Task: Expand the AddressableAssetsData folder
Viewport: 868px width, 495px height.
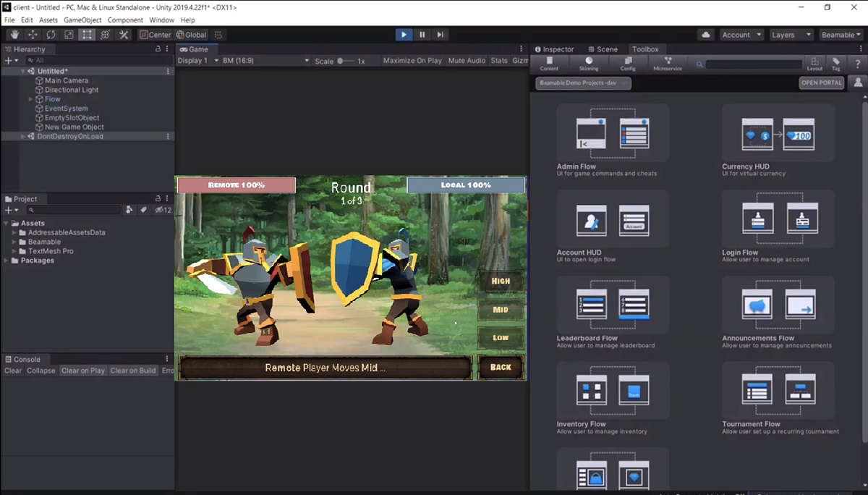Action: pos(14,232)
